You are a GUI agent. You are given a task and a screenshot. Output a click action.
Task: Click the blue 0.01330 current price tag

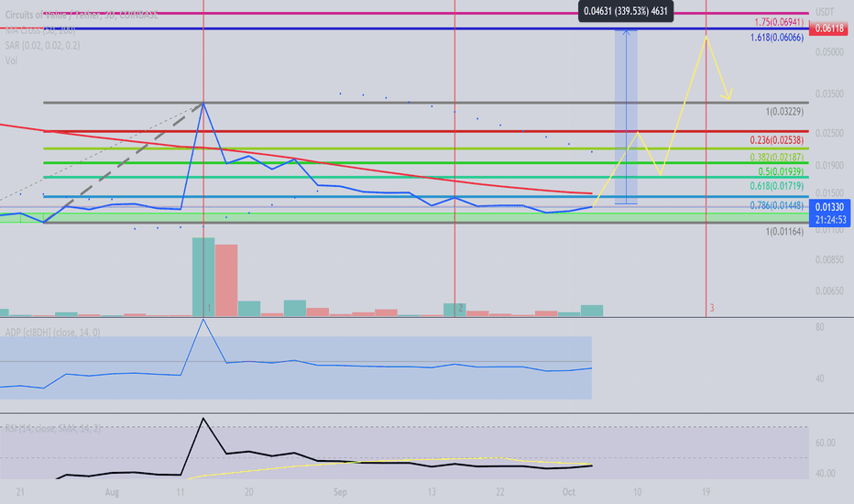tap(829, 213)
